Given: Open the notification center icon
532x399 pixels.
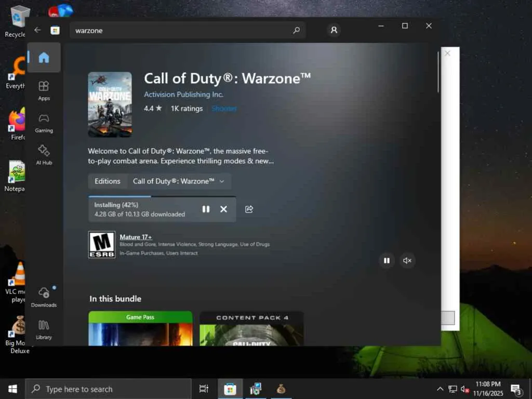Looking at the screenshot, I should [x=516, y=389].
